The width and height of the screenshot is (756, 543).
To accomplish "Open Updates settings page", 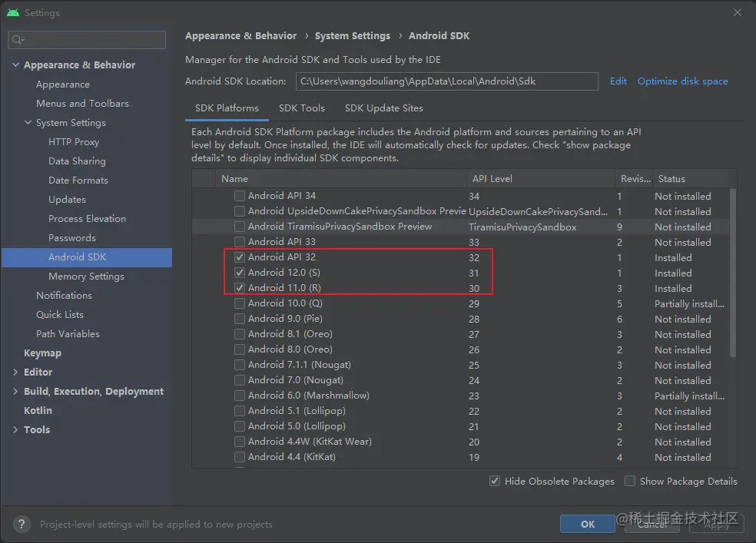I will (x=67, y=200).
